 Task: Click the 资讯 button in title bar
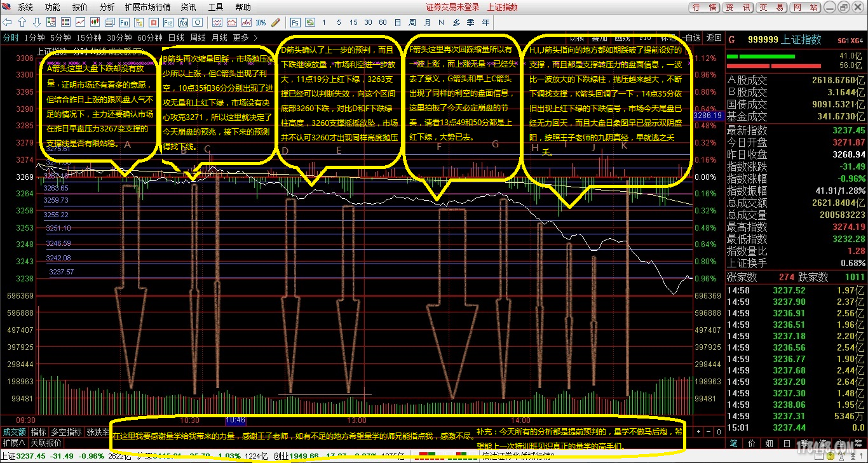pyautogui.click(x=738, y=8)
